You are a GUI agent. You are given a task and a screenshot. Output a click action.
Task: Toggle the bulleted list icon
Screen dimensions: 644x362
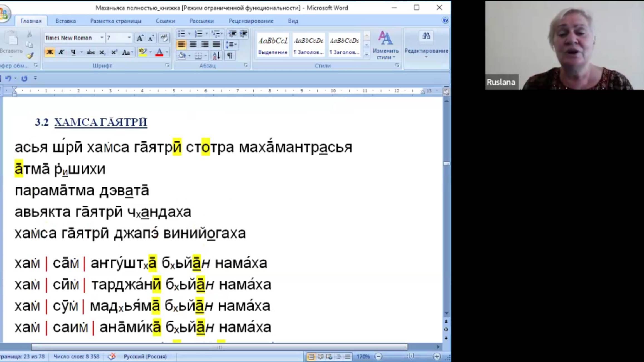point(181,34)
